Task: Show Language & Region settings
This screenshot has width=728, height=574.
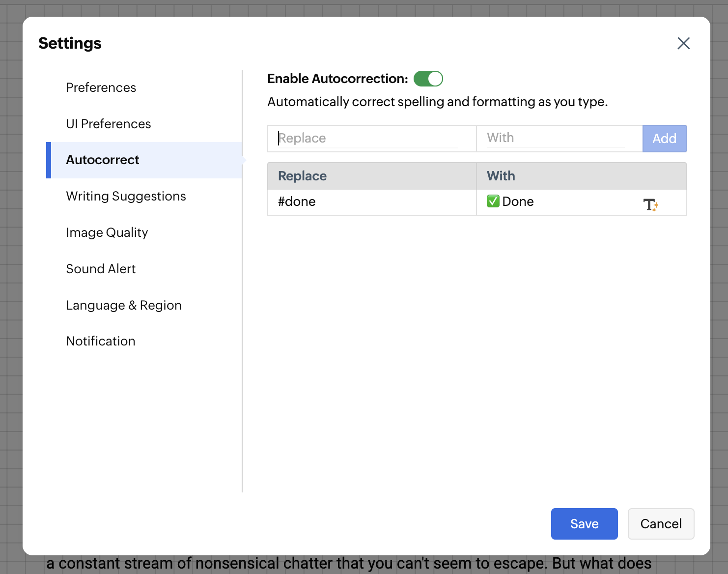Action: pyautogui.click(x=124, y=305)
